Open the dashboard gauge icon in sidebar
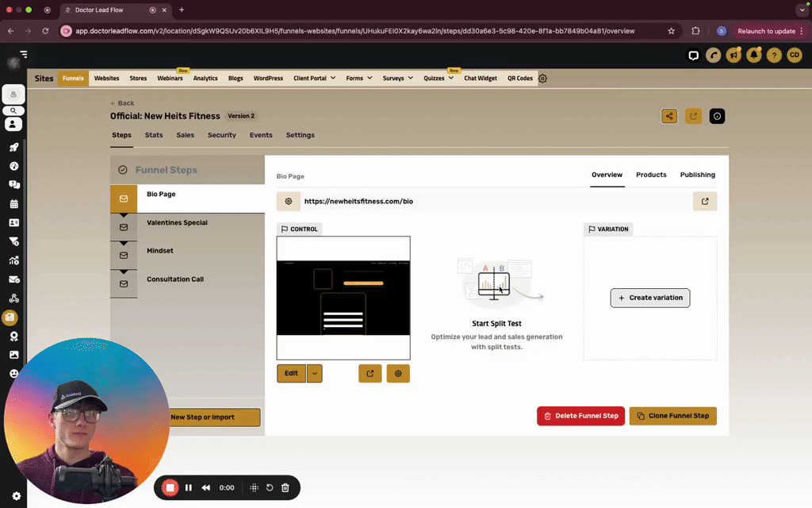812x508 pixels. coord(14,166)
